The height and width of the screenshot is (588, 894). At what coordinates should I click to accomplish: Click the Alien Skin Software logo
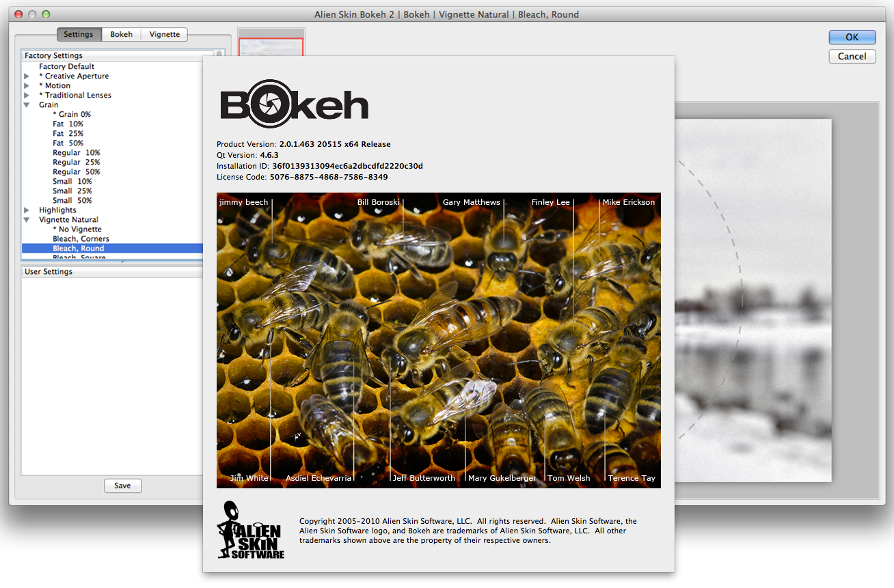[x=250, y=531]
